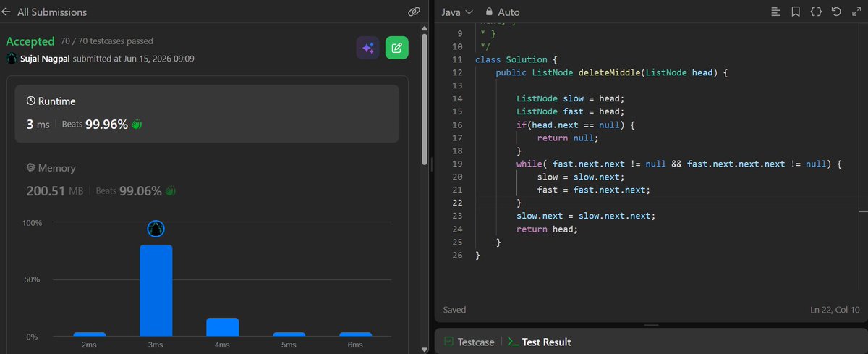Select the Memory stats section
Image resolution: width=868 pixels, height=354 pixels.
207,180
